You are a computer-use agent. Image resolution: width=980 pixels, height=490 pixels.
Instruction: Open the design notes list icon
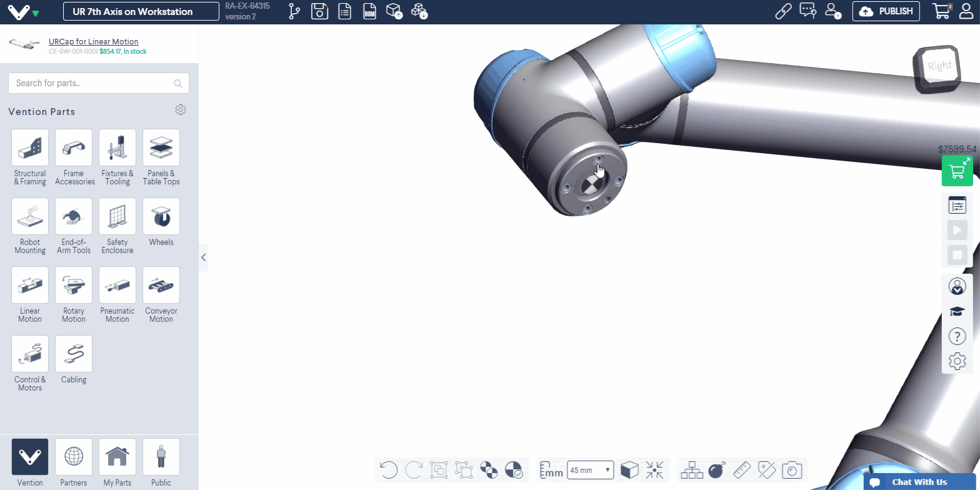344,11
